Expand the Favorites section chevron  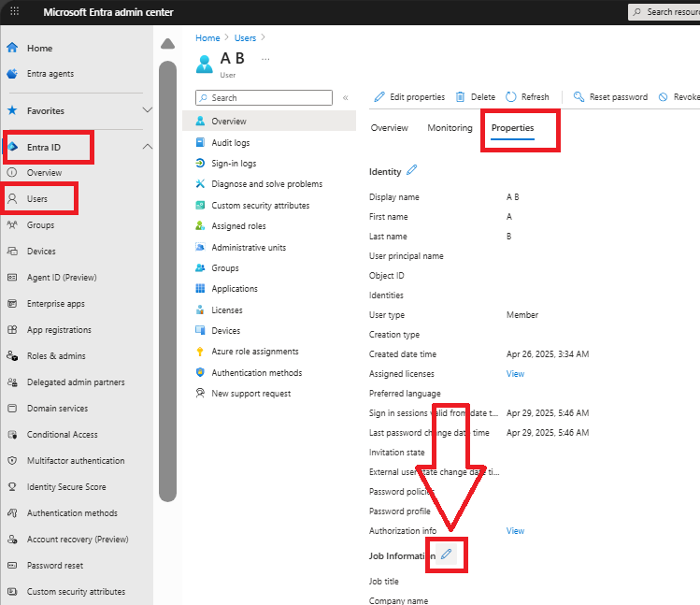pyautogui.click(x=148, y=110)
